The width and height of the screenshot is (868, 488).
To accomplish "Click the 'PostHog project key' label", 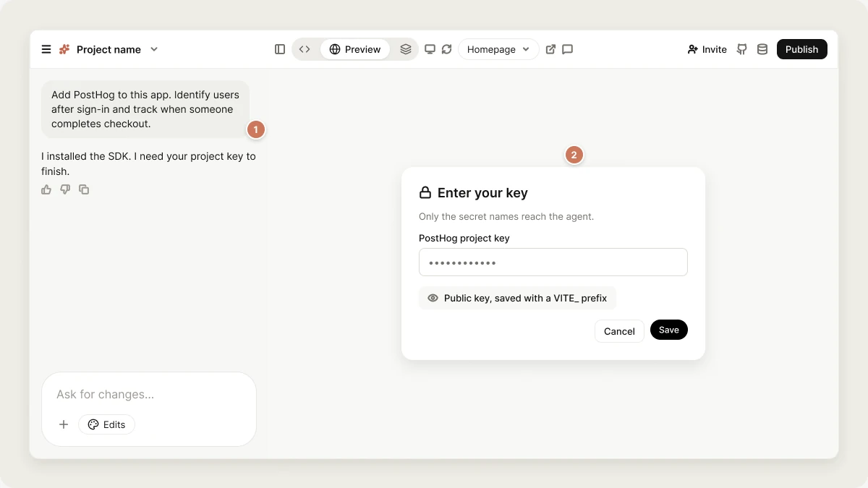I will coord(464,238).
